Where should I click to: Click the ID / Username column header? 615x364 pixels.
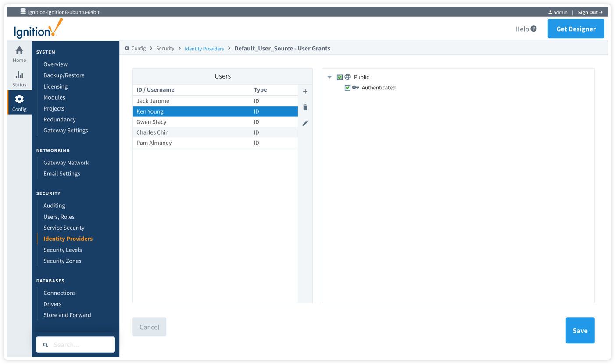[x=155, y=90]
